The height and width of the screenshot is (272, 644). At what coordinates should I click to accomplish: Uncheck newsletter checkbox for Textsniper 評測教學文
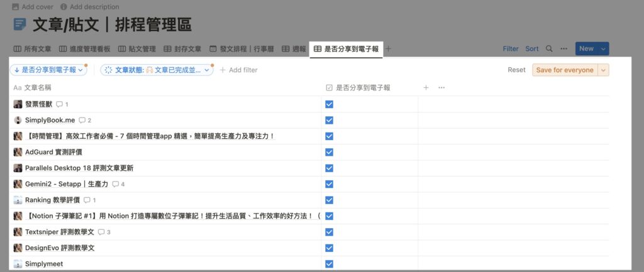click(329, 232)
